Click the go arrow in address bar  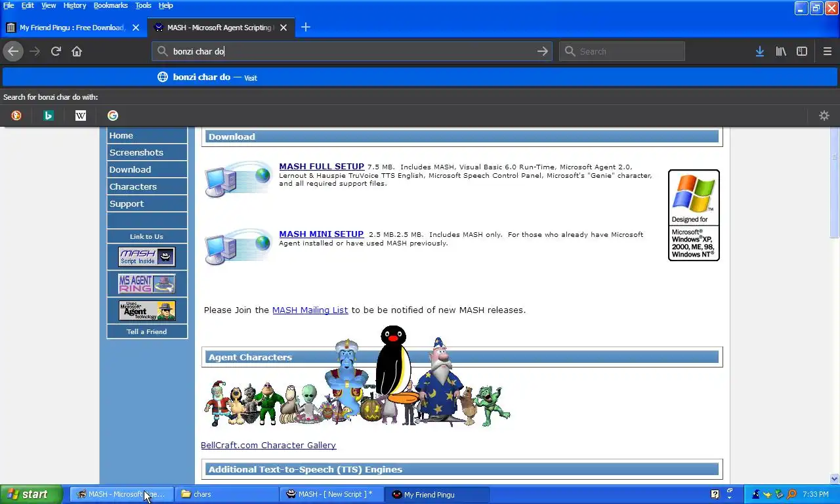pos(542,51)
